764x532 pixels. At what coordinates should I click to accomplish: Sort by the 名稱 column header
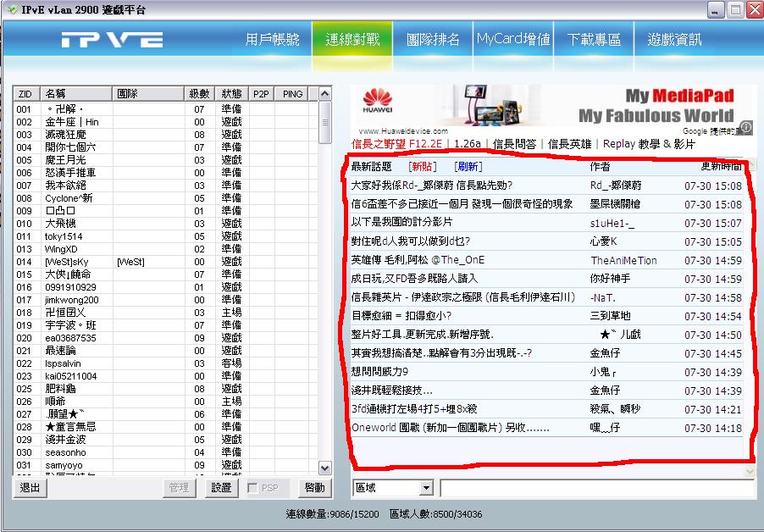point(76,94)
